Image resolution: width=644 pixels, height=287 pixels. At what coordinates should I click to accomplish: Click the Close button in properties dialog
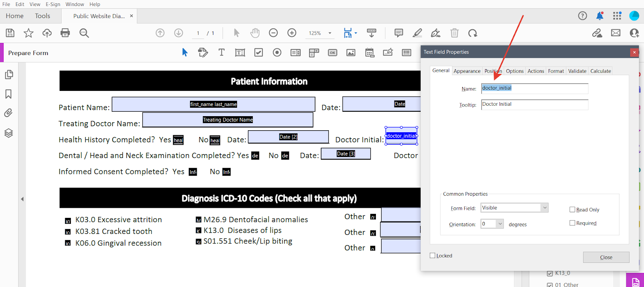click(x=606, y=257)
